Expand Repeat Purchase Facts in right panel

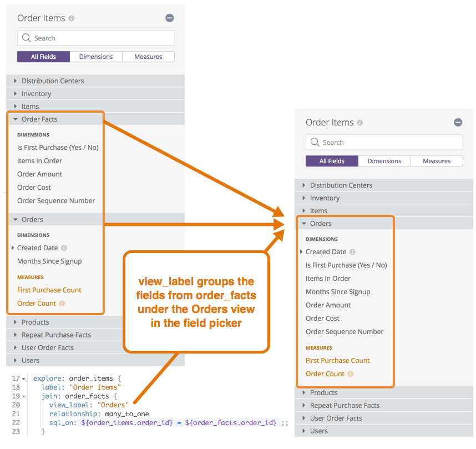(384, 405)
